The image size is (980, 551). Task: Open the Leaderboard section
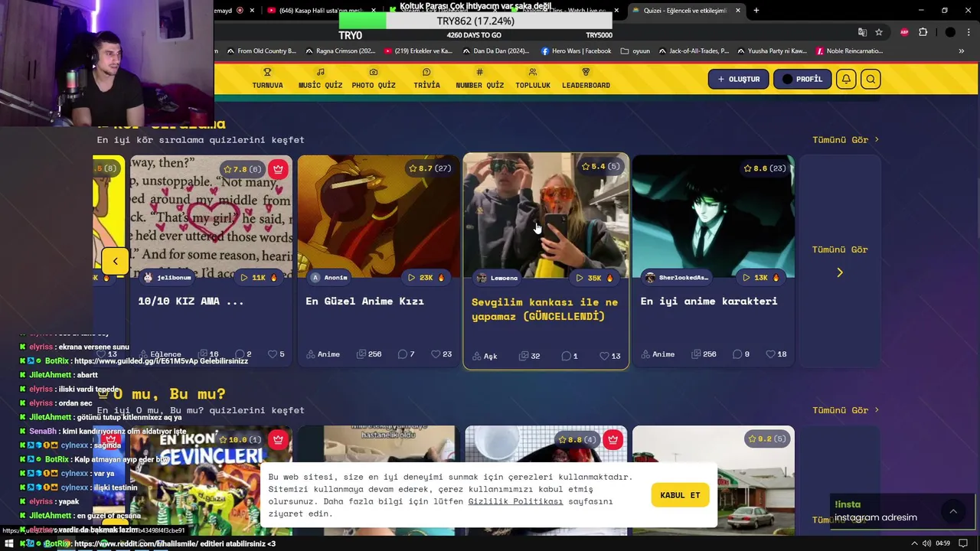coord(586,79)
